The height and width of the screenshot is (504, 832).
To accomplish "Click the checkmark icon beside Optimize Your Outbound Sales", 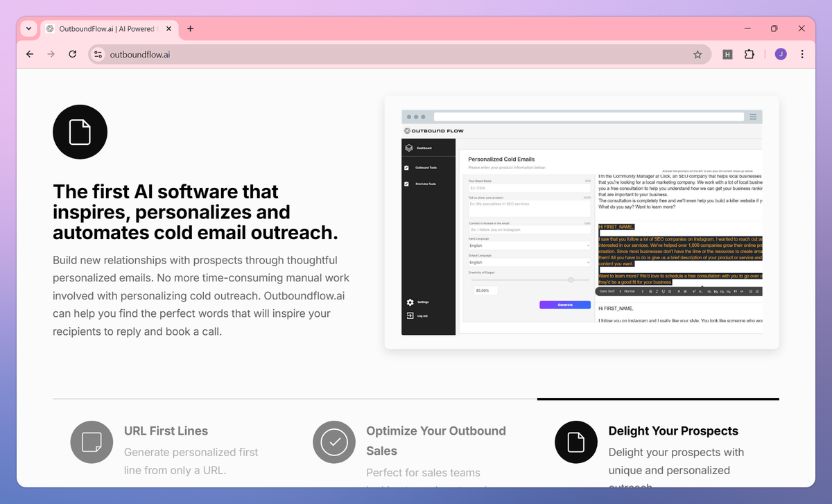I will (x=333, y=442).
